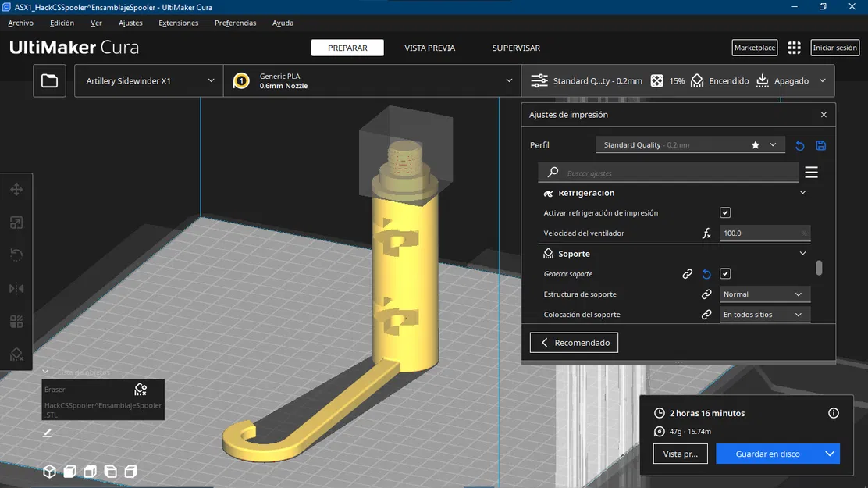This screenshot has height=488, width=868.
Task: Click the infill 15% icon
Action: coord(656,81)
